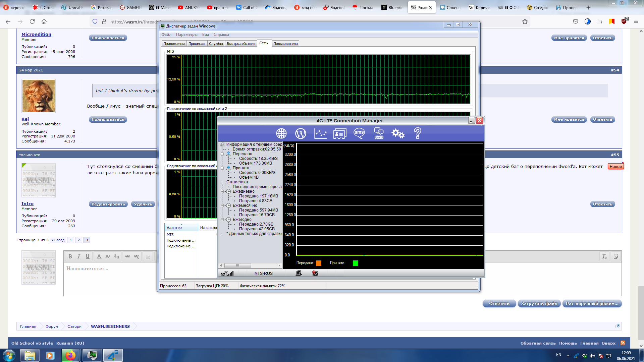Collapse the Ежедневно statistics node

click(x=222, y=191)
